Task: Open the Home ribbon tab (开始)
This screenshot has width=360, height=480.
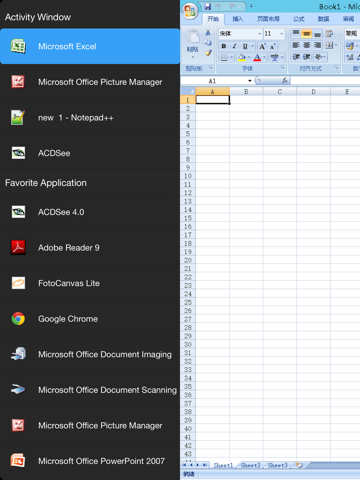Action: click(213, 19)
